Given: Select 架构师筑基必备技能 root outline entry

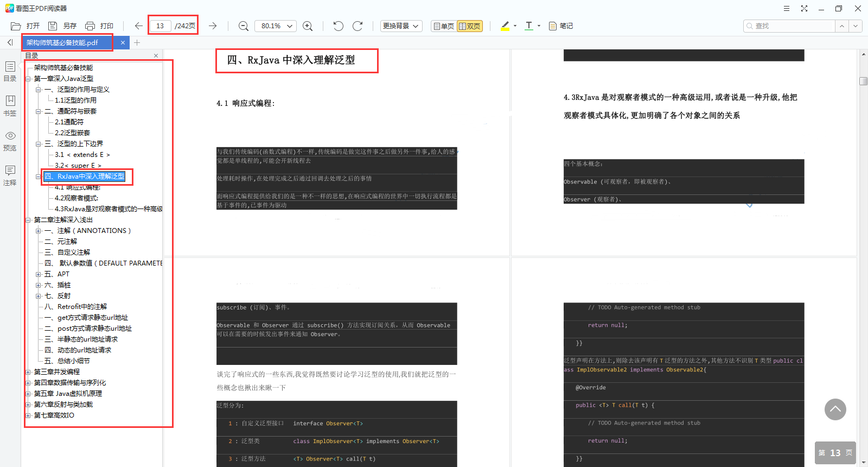Looking at the screenshot, I should (x=63, y=68).
